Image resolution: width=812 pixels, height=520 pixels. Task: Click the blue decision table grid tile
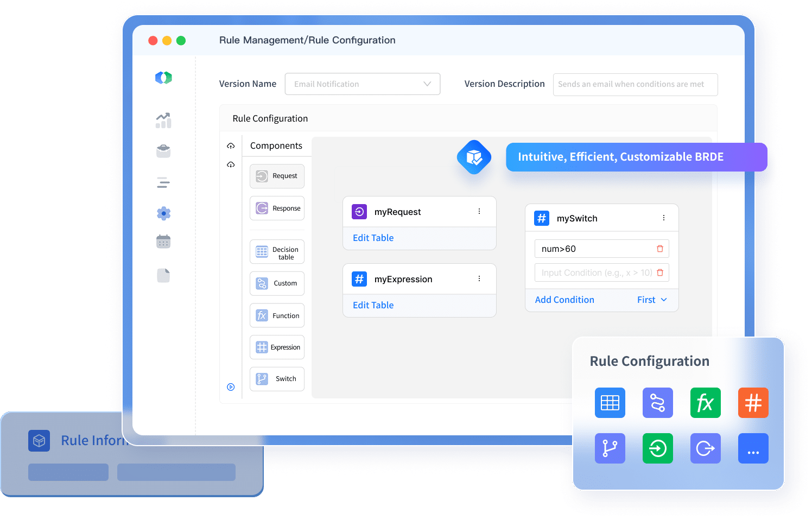[610, 403]
